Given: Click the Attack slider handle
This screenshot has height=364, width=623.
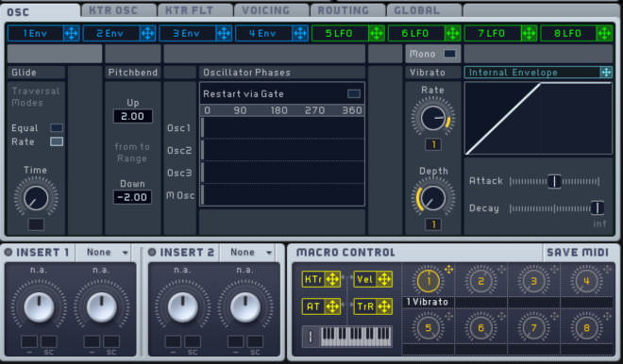Looking at the screenshot, I should tap(554, 181).
